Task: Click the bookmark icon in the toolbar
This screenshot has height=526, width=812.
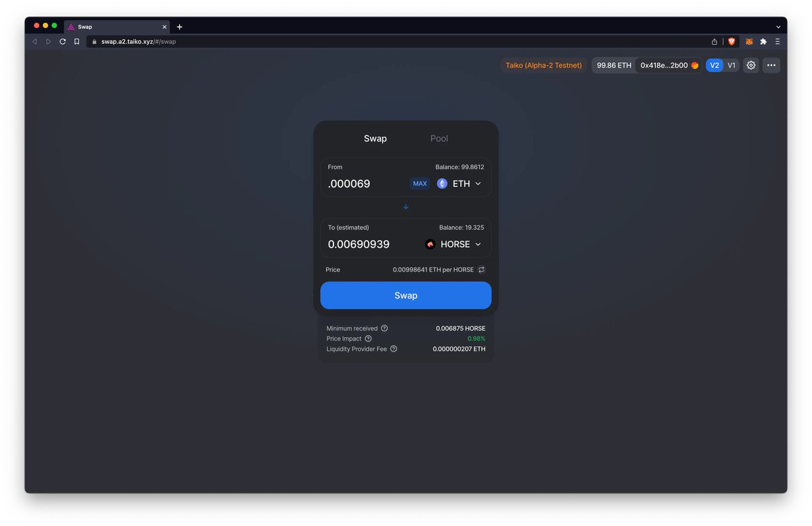Action: coord(76,41)
